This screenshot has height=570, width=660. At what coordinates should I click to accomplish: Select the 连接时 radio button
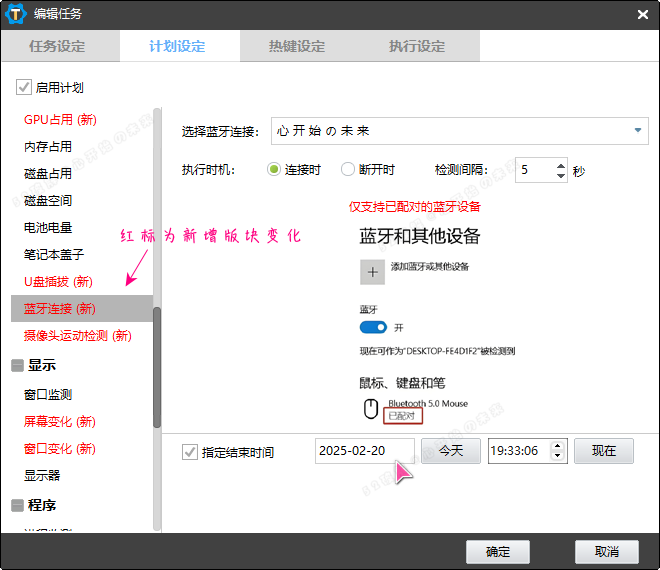[274, 170]
